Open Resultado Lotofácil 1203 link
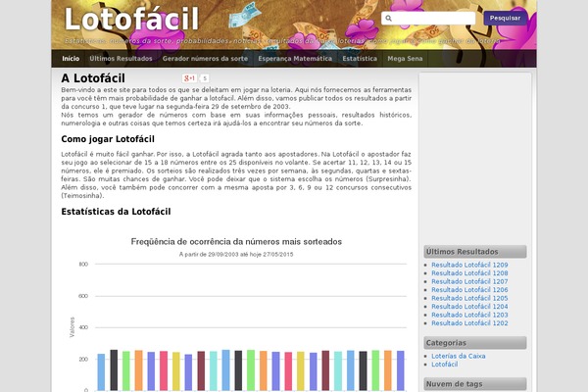This screenshot has height=392, width=588. click(x=469, y=315)
